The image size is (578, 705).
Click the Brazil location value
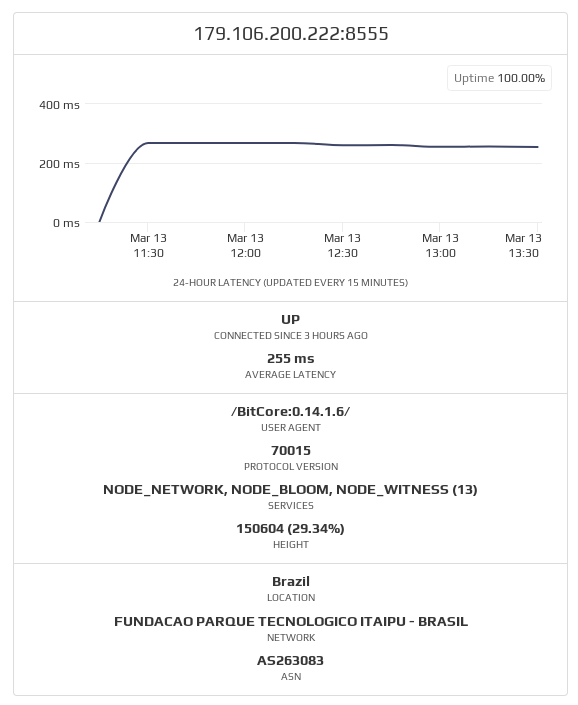pos(291,581)
